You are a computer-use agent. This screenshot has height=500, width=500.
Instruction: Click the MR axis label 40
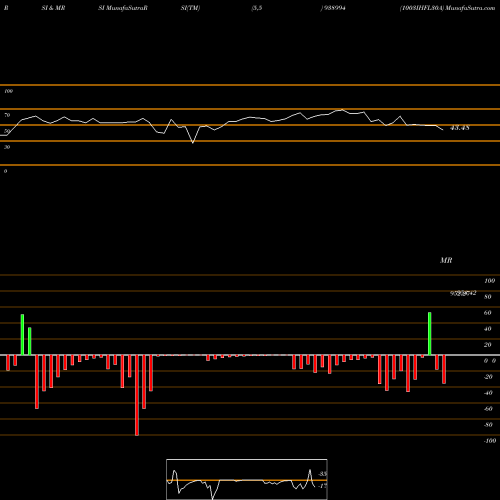(488, 329)
